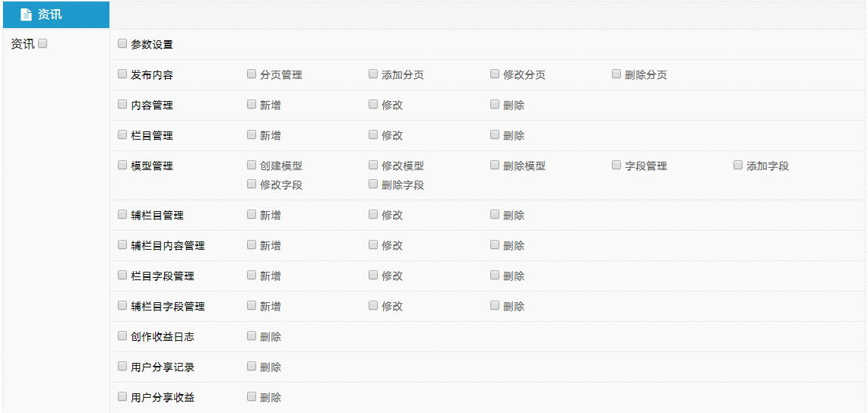Toggle the top-level 资讯 checkbox in left column
868x413 pixels.
point(43,44)
